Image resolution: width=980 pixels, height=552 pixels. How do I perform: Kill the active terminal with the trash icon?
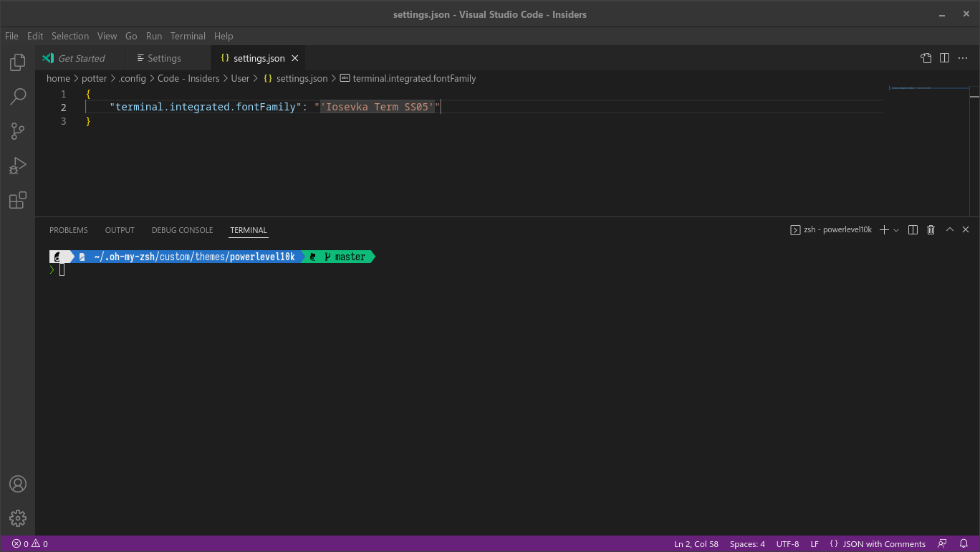click(x=931, y=229)
